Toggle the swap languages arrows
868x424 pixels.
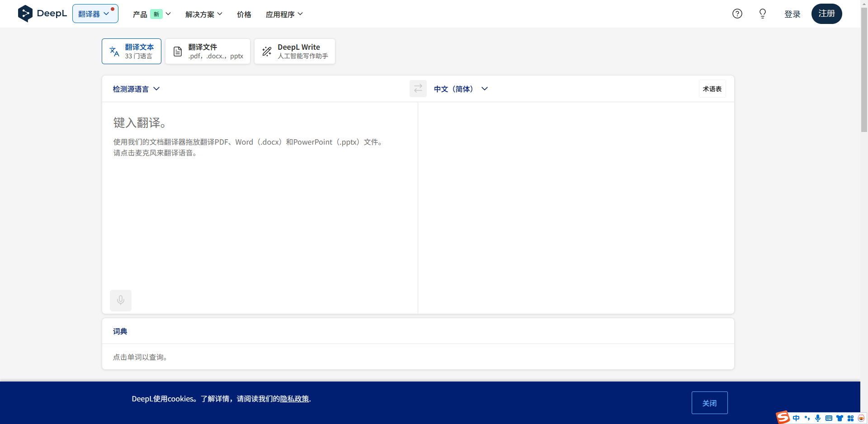click(x=418, y=89)
